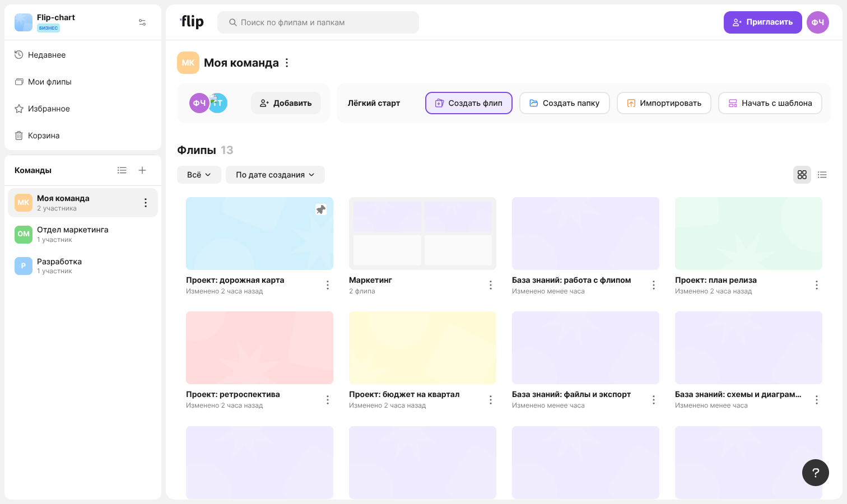Open the three-dot menu next to Моя команда heading
847x504 pixels.
[x=287, y=63]
